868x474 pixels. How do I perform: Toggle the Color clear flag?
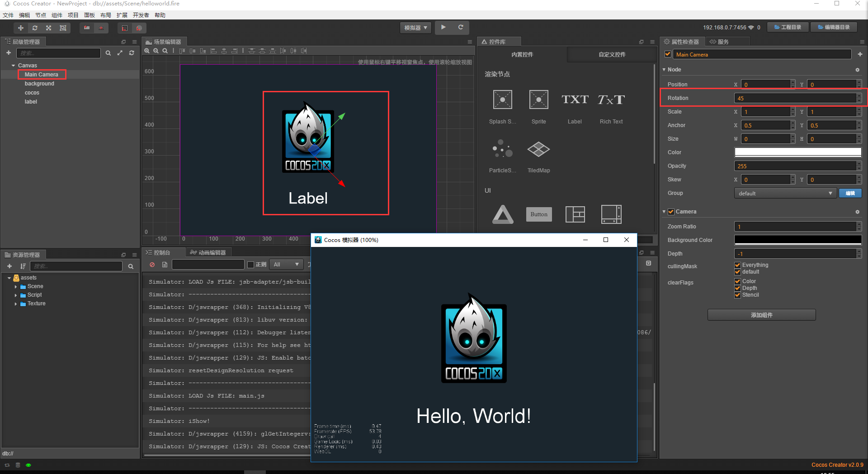pos(738,281)
